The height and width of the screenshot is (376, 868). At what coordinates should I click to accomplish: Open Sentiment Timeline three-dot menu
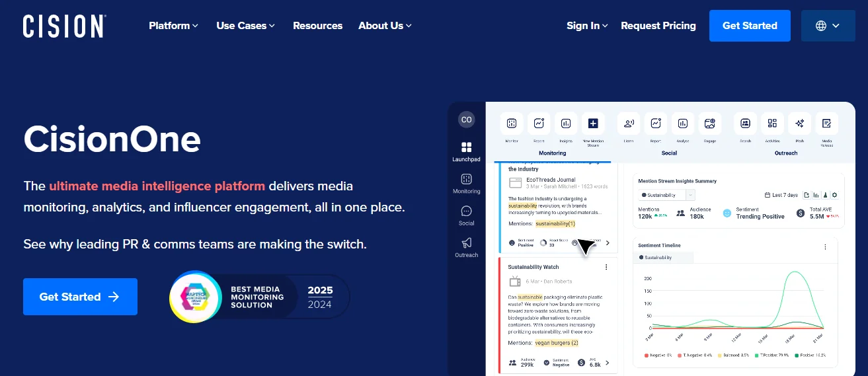[825, 246]
